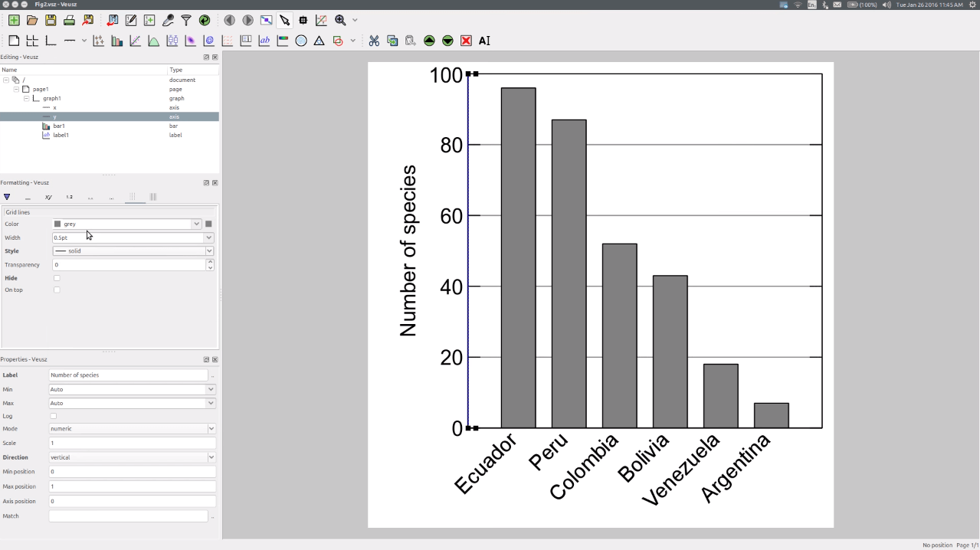Delete selected widget with red X
This screenshot has height=550, width=980.
pyautogui.click(x=466, y=41)
